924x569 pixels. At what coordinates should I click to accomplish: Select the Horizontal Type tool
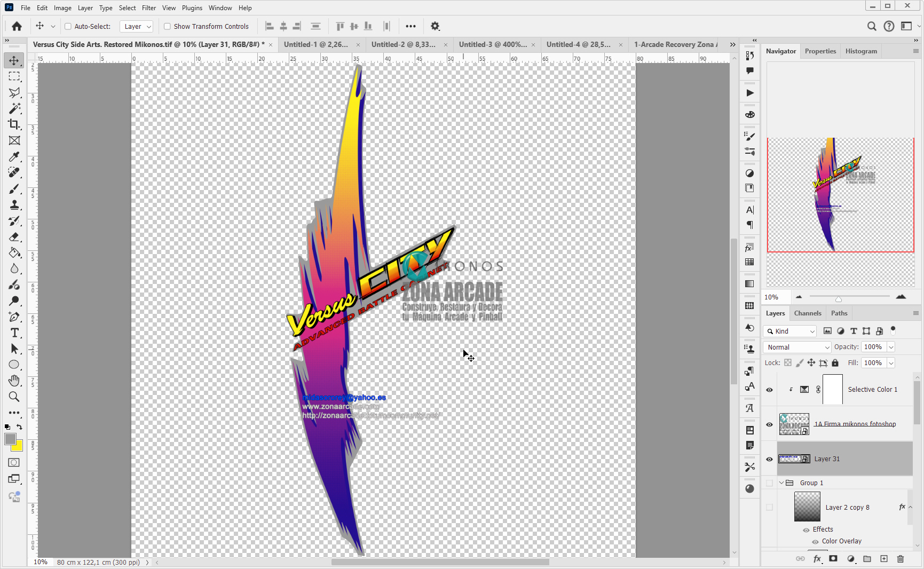tap(14, 333)
